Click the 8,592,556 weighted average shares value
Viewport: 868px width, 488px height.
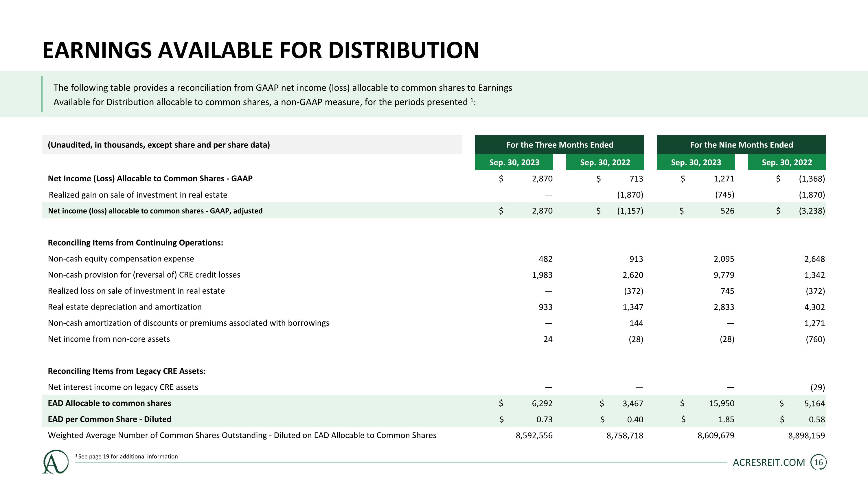(x=534, y=435)
